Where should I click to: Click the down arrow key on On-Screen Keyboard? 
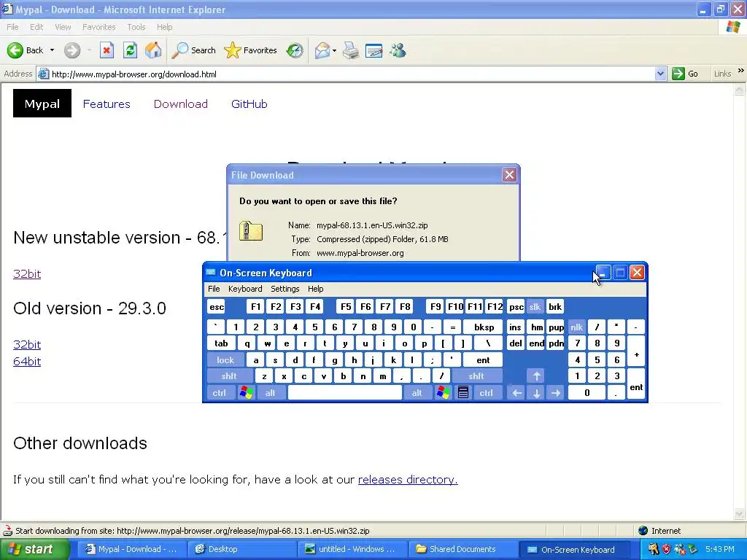click(x=536, y=393)
